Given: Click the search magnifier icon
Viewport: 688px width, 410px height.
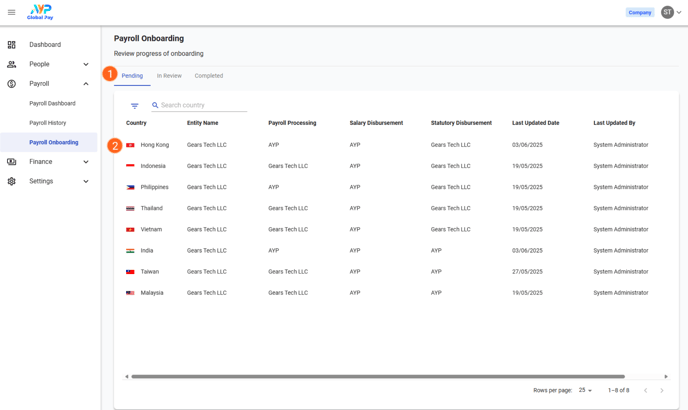Looking at the screenshot, I should pos(155,105).
